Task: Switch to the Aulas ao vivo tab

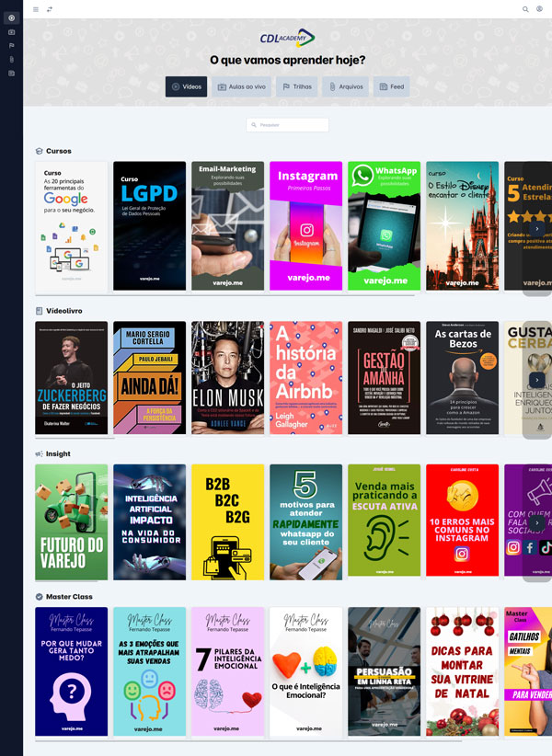Action: pyautogui.click(x=242, y=86)
